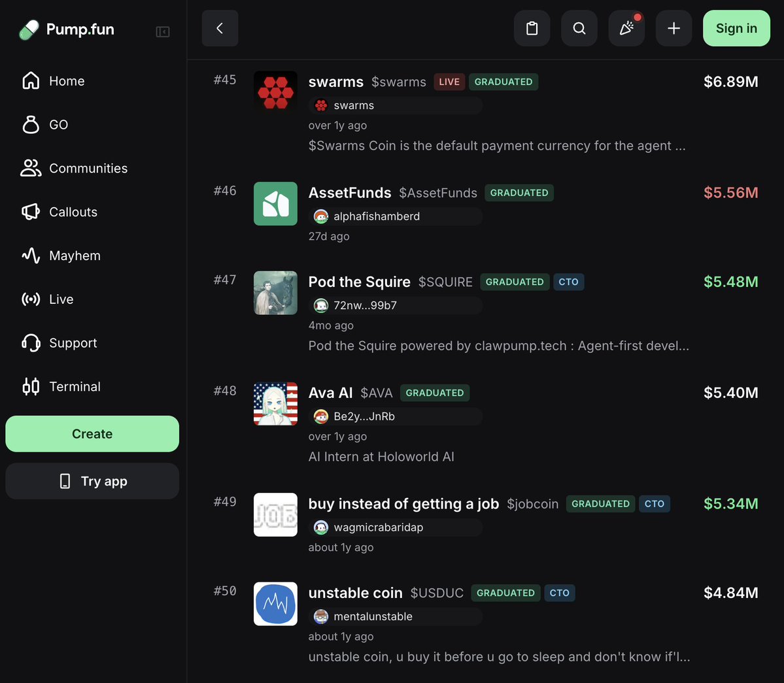The width and height of the screenshot is (784, 683).
Task: Click the Communities people icon
Action: tap(31, 168)
